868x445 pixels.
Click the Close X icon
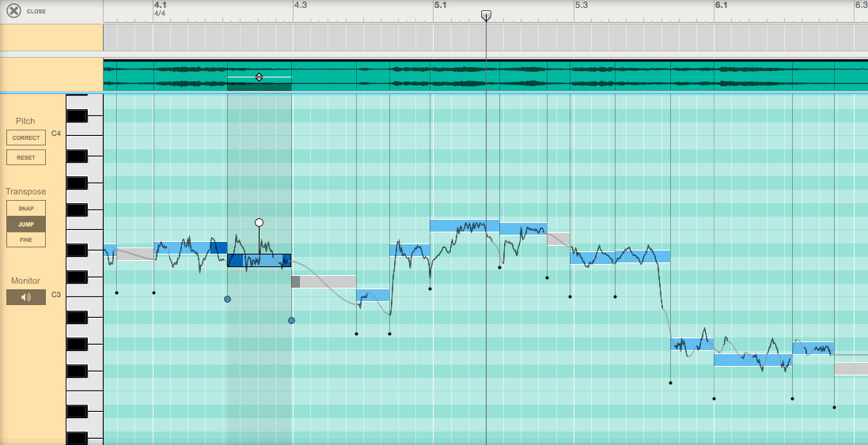pyautogui.click(x=13, y=11)
